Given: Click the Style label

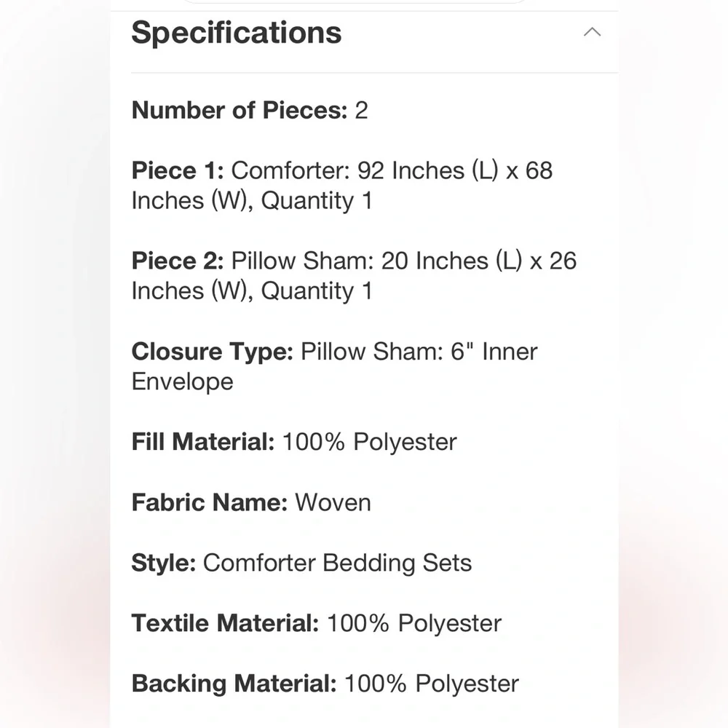Looking at the screenshot, I should tap(163, 563).
